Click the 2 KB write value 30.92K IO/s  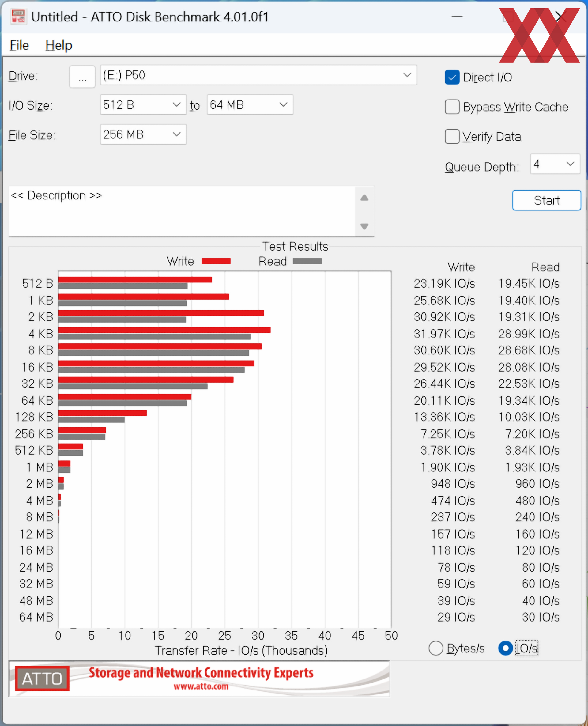point(444,317)
